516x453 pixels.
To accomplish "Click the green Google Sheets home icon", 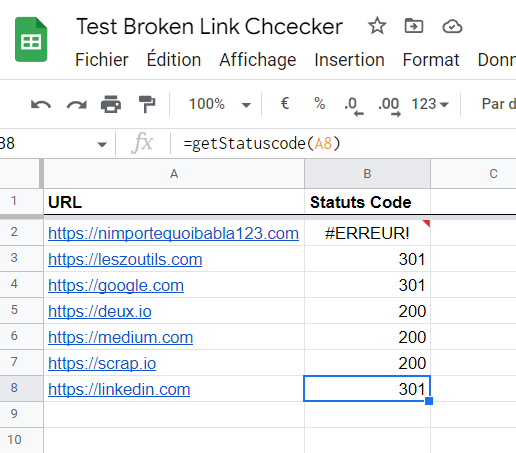I will click(31, 39).
